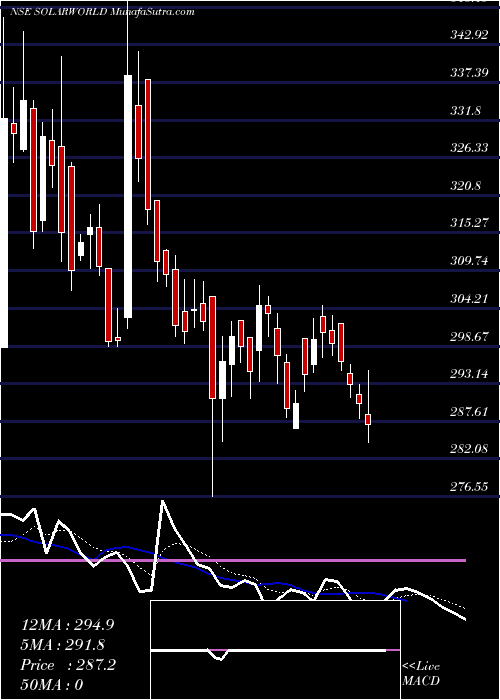Select the 342.92 price axis label

coord(470,35)
